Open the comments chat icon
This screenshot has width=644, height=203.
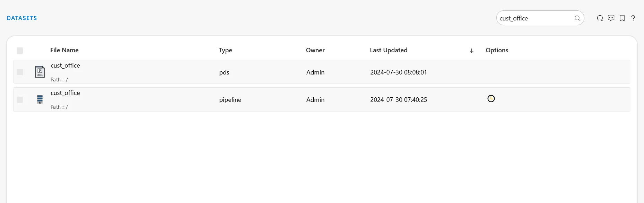point(611,18)
